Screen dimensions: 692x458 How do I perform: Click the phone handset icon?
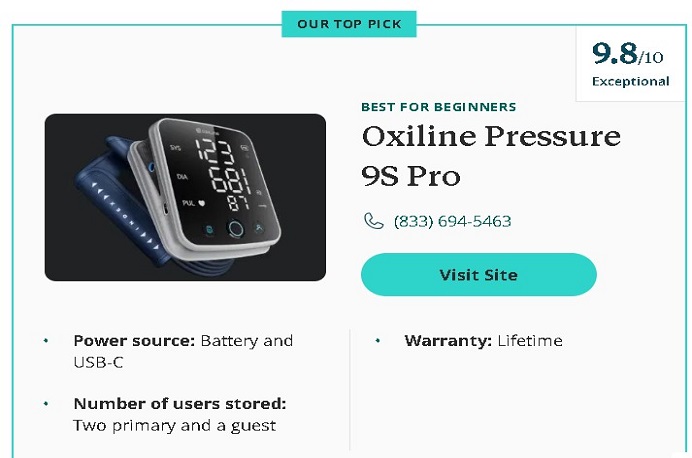373,221
